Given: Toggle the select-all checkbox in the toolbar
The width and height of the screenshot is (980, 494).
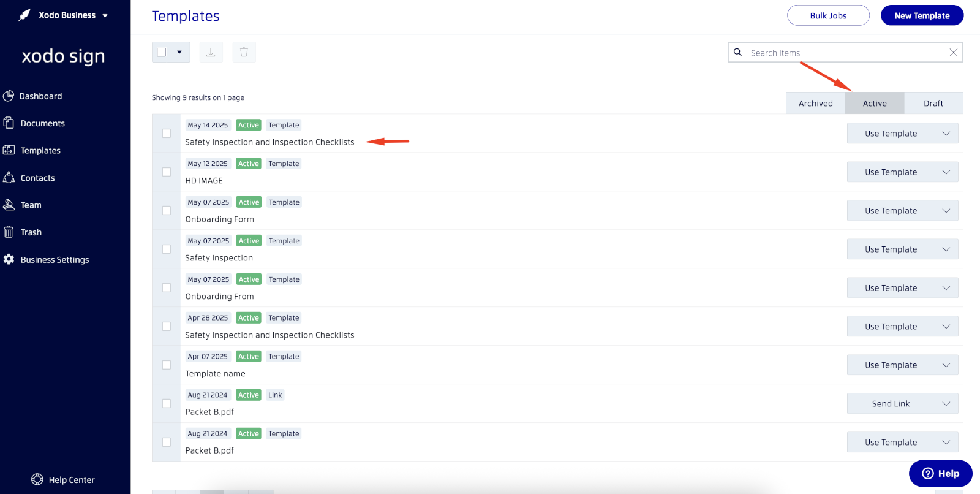Looking at the screenshot, I should 162,52.
